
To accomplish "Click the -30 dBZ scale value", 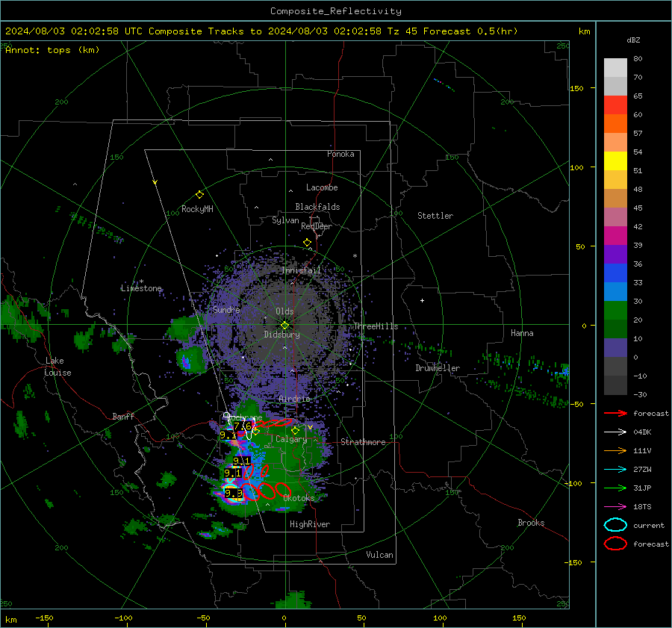I will coord(641,395).
